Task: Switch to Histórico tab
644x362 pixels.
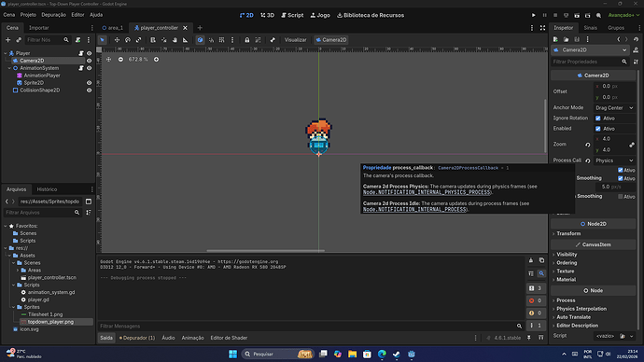Action: (47, 189)
